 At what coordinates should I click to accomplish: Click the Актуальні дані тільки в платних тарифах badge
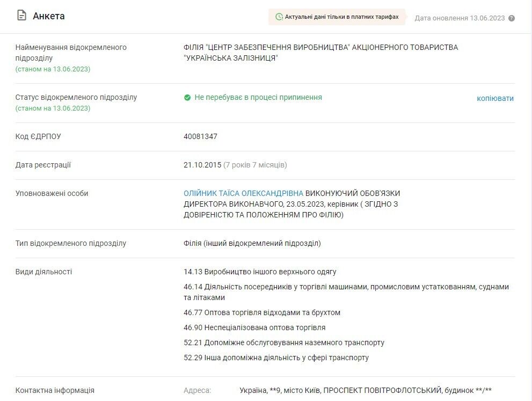tap(336, 17)
